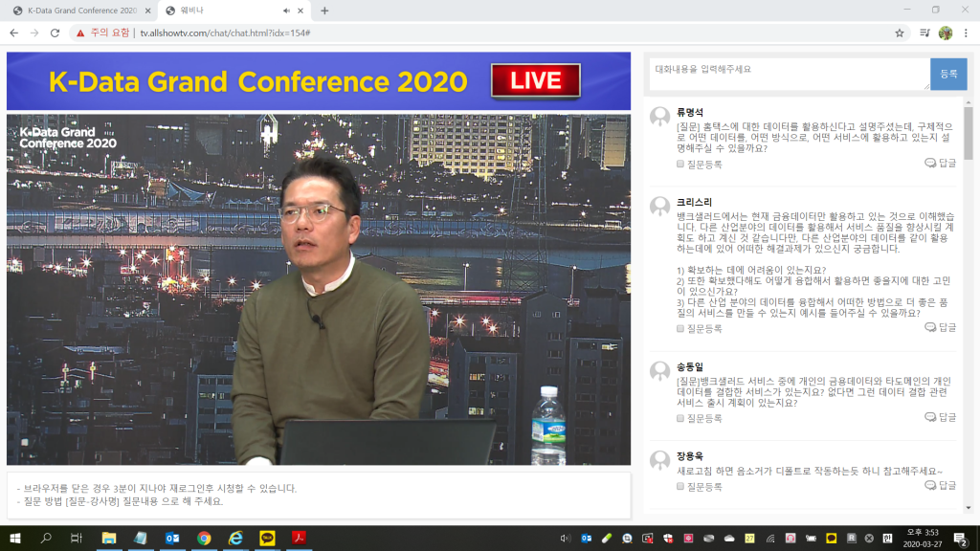Reply to 장용욱 with 답글
The width and height of the screenshot is (980, 551).
pos(941,485)
